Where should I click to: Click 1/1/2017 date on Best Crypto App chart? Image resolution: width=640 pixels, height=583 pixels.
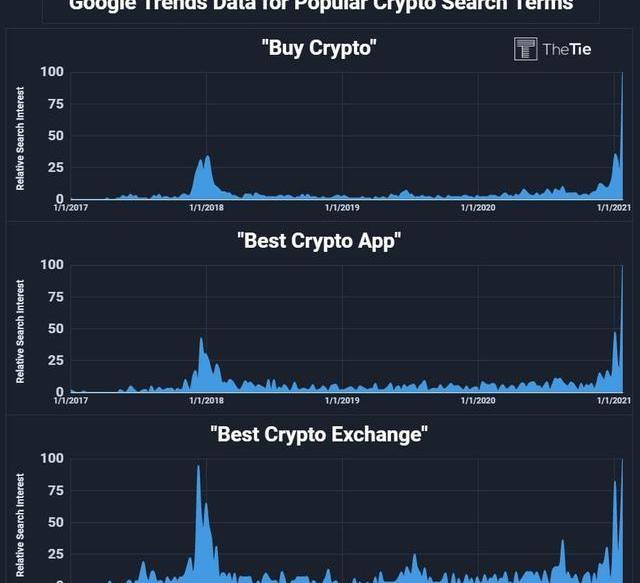[x=70, y=401]
